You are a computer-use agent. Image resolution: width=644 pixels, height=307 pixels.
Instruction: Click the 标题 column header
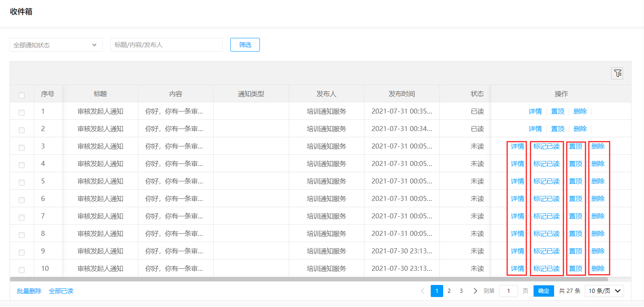pos(100,94)
